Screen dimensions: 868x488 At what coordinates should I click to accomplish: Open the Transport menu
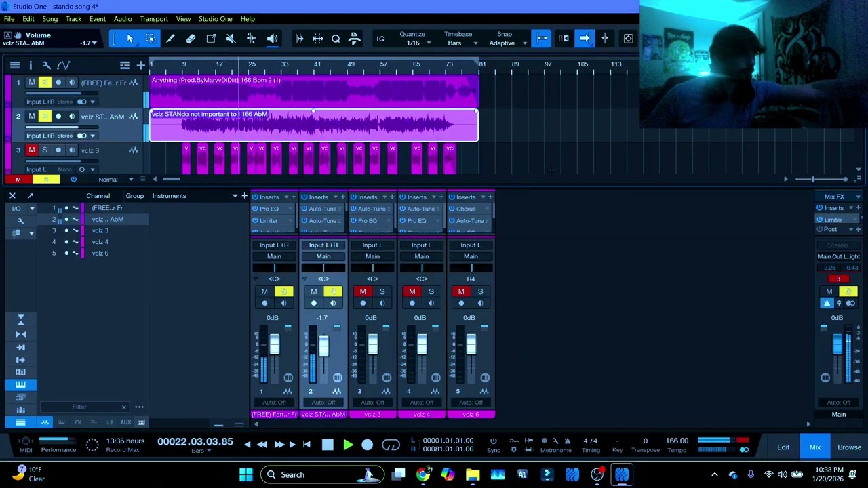[x=154, y=19]
